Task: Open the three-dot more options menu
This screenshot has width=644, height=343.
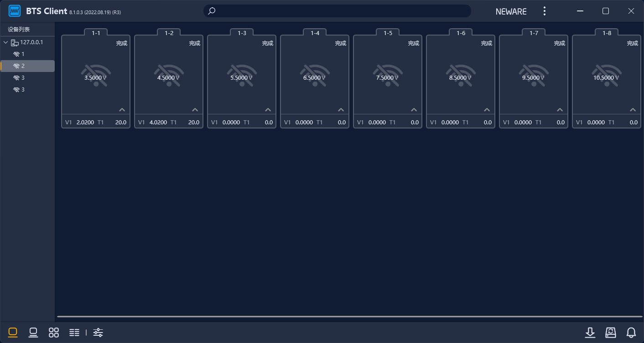Action: (x=544, y=11)
